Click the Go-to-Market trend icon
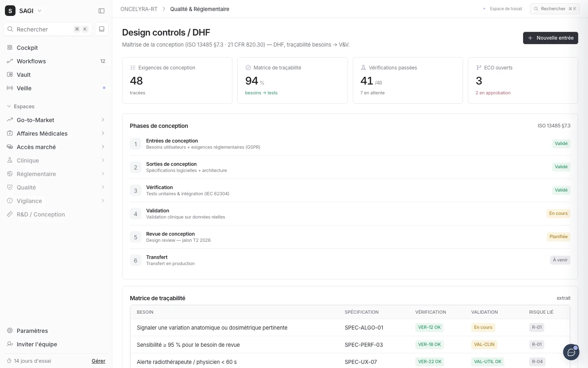 pyautogui.click(x=10, y=120)
